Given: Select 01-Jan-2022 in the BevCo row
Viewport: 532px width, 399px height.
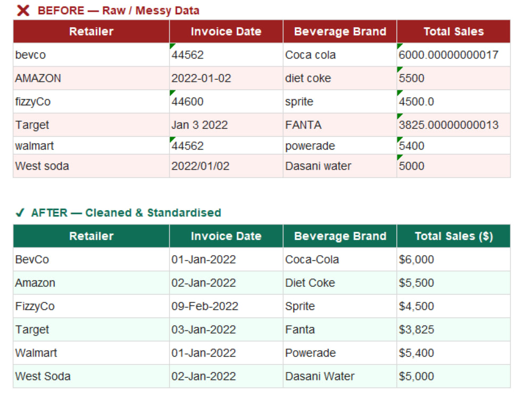Looking at the screenshot, I should 226,260.
